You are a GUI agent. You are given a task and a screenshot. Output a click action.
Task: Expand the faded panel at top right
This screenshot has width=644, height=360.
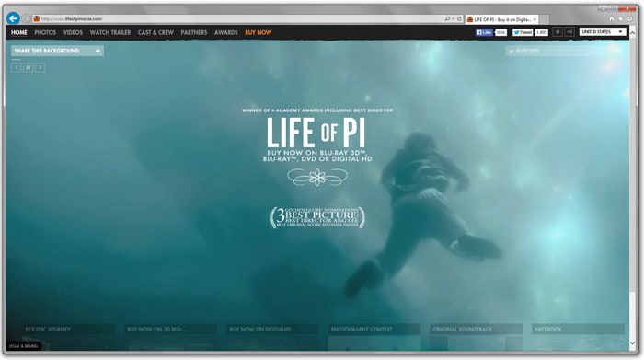pyautogui.click(x=564, y=51)
